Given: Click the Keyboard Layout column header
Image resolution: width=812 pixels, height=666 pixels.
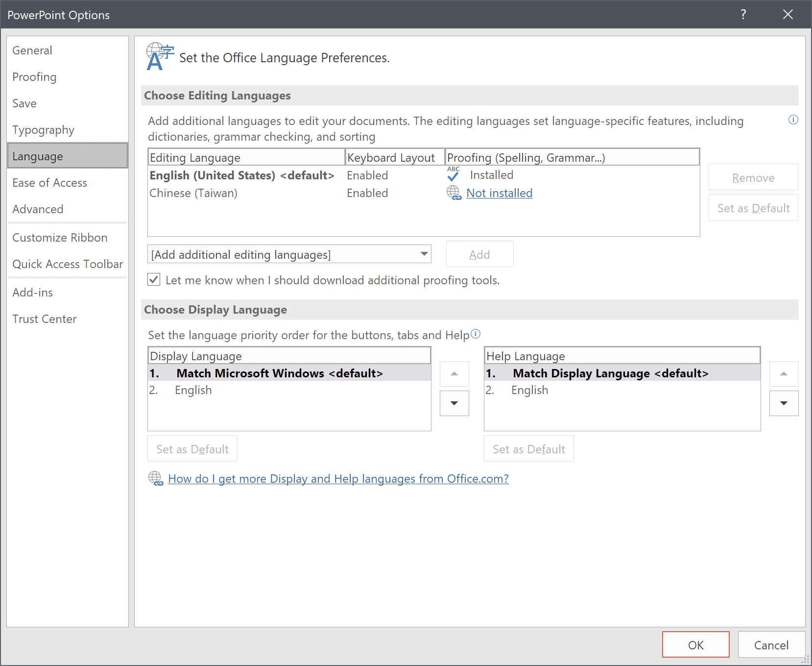Looking at the screenshot, I should click(395, 157).
